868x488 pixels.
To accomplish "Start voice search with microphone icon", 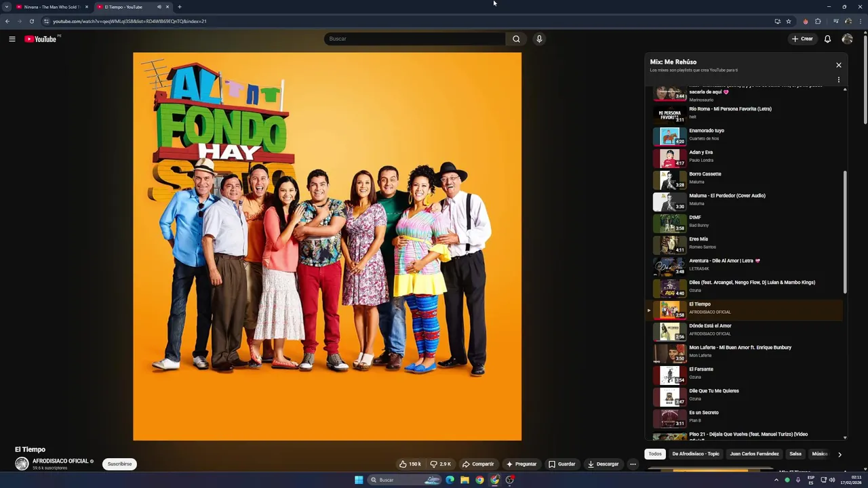I will pyautogui.click(x=539, y=39).
